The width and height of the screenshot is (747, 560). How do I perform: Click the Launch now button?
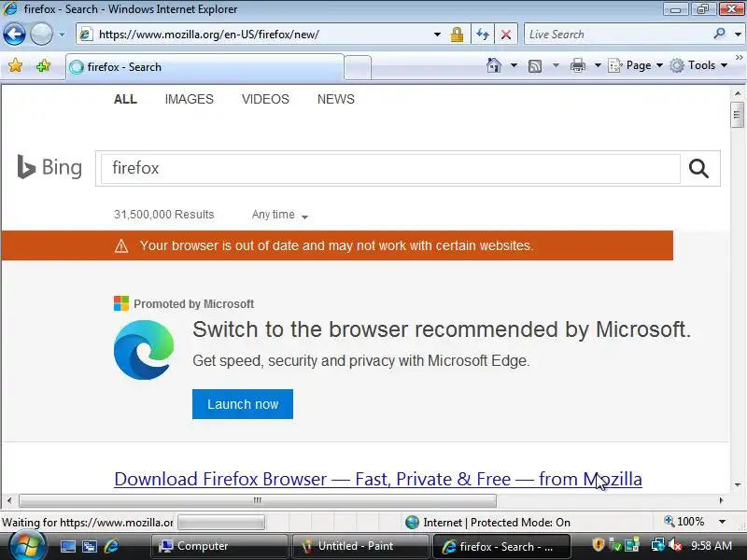pos(243,404)
